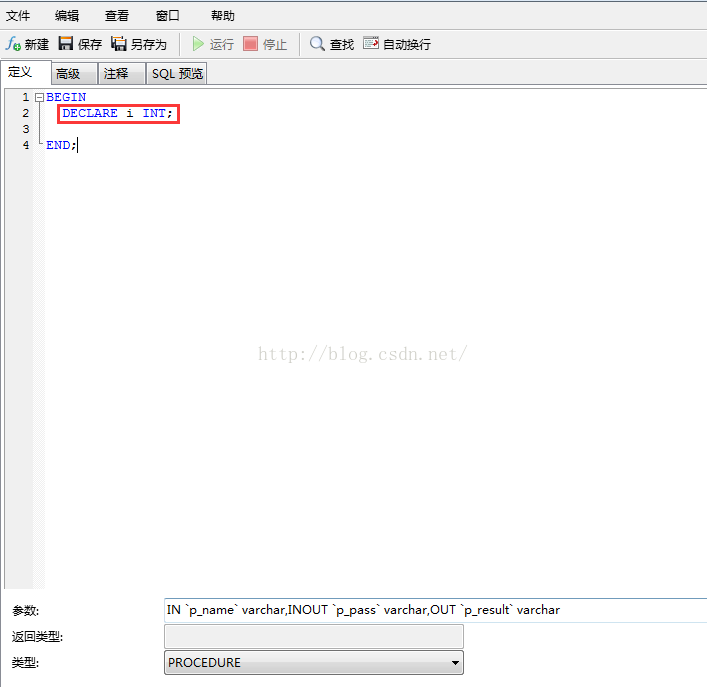
Task: Click the DECLARE i INT; code line
Action: point(118,113)
